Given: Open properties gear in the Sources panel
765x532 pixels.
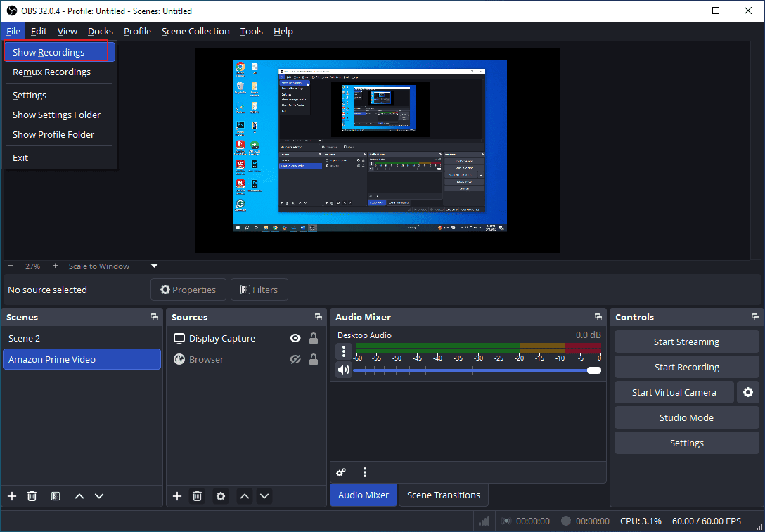Looking at the screenshot, I should click(220, 495).
